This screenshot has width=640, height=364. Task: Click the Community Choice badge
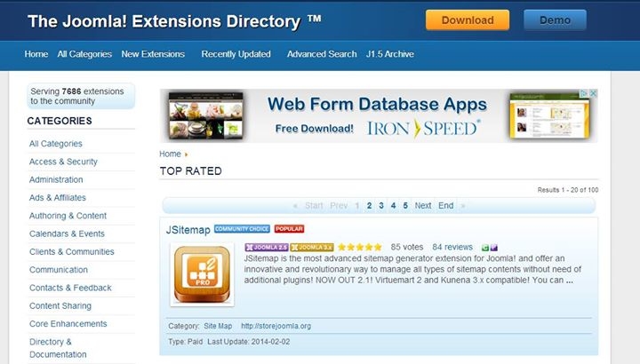pos(242,229)
